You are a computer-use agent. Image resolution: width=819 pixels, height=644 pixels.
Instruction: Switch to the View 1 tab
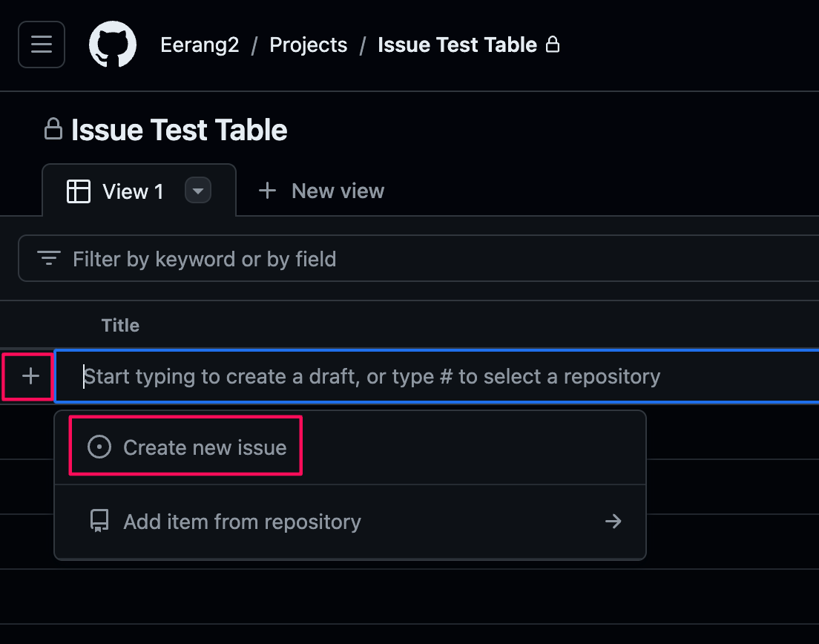point(132,191)
